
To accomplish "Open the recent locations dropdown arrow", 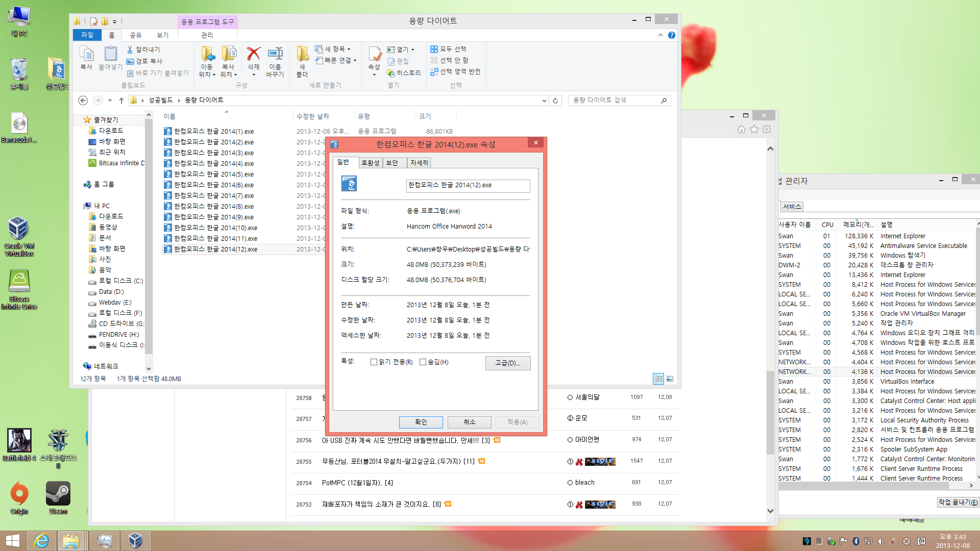I will pos(110,101).
